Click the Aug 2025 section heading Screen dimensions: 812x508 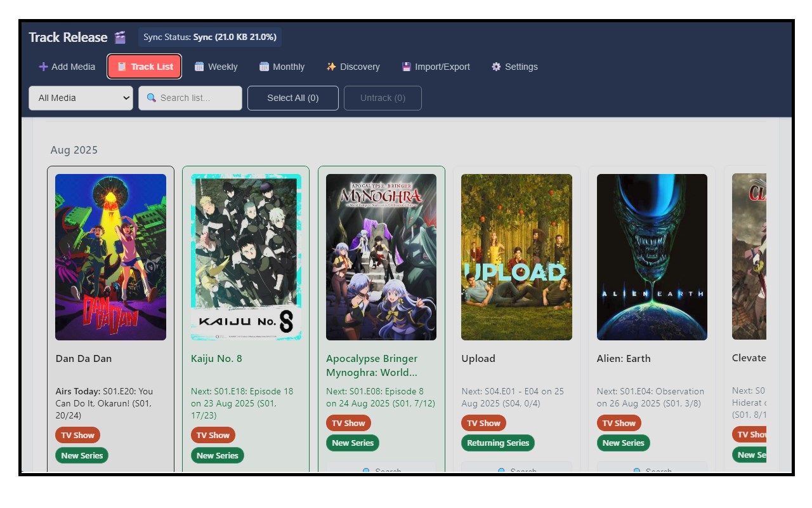tap(74, 150)
